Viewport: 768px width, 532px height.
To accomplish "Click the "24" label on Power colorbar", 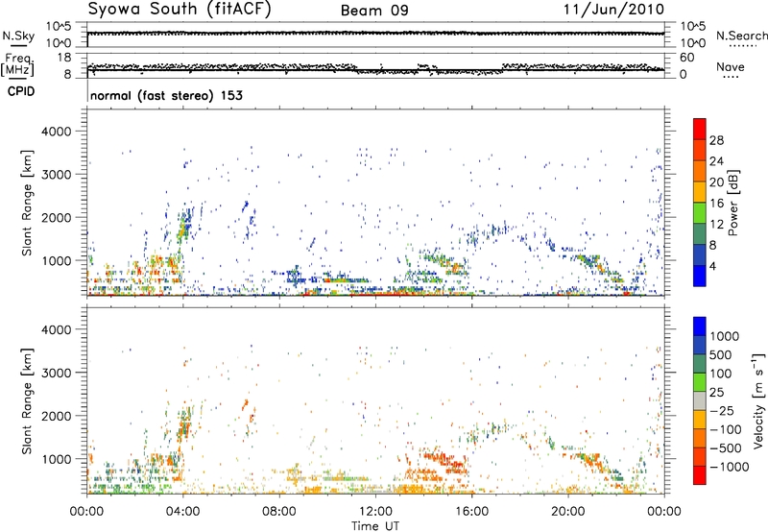I will (x=716, y=161).
